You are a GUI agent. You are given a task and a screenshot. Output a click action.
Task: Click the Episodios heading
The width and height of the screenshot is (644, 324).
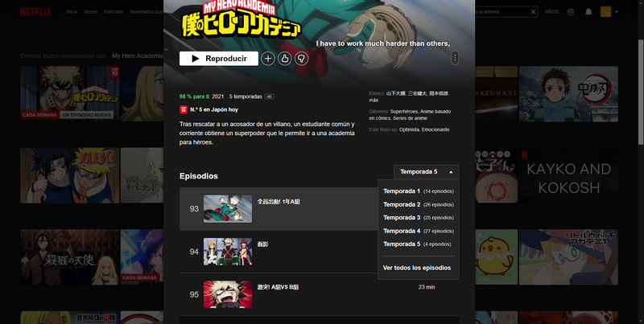199,176
